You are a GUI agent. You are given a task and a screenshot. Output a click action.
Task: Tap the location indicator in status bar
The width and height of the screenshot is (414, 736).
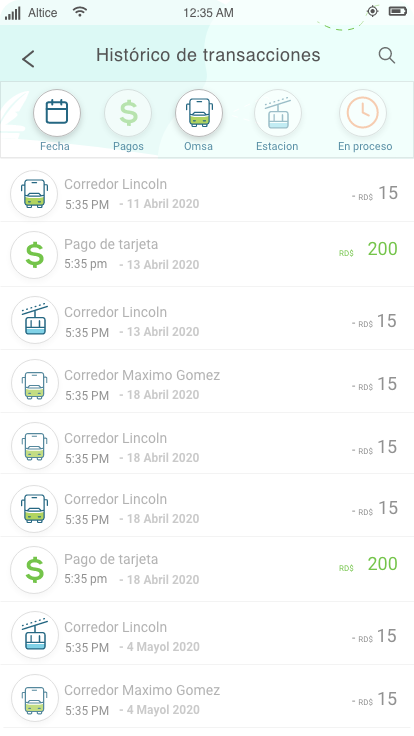coord(372,11)
